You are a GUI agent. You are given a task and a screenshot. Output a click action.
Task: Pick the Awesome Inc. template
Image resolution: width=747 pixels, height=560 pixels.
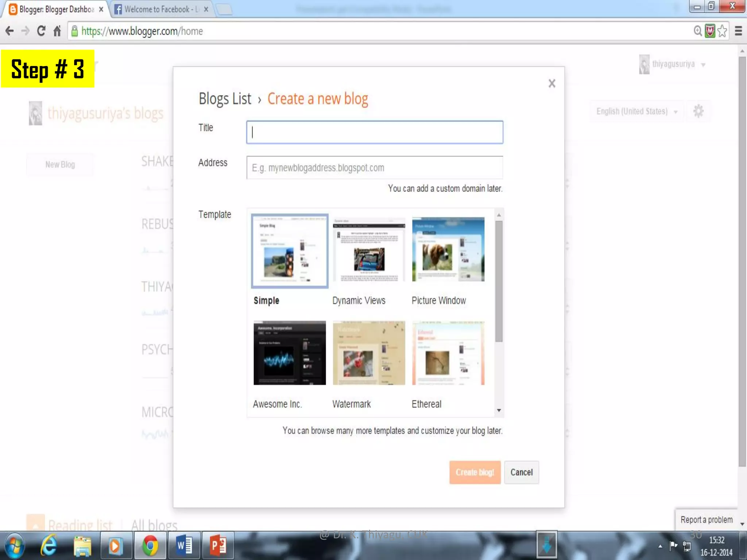(290, 353)
